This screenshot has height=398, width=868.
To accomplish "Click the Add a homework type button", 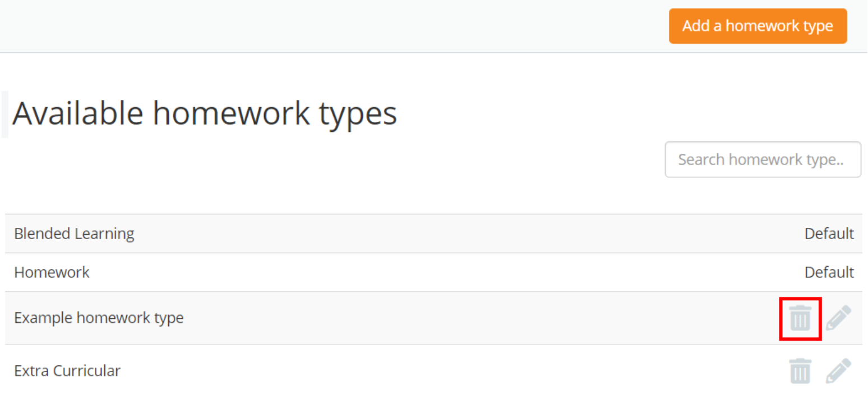I will 758,26.
